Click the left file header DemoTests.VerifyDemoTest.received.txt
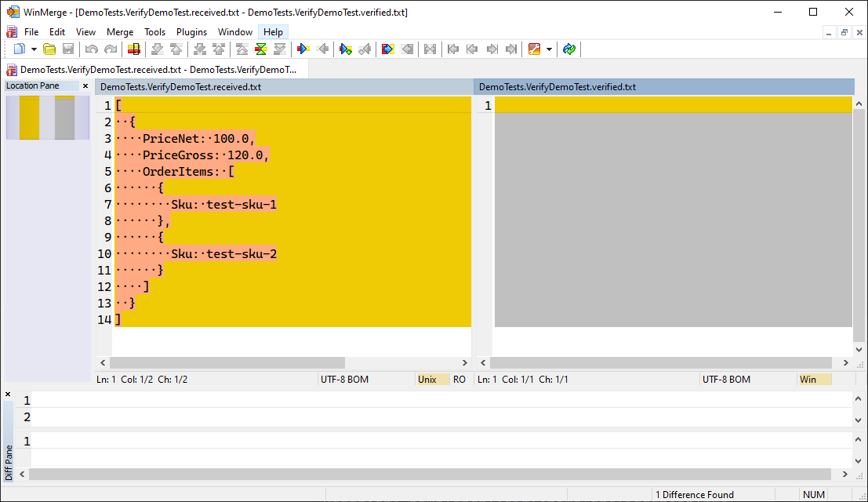The width and height of the screenshot is (868, 502). (x=180, y=87)
